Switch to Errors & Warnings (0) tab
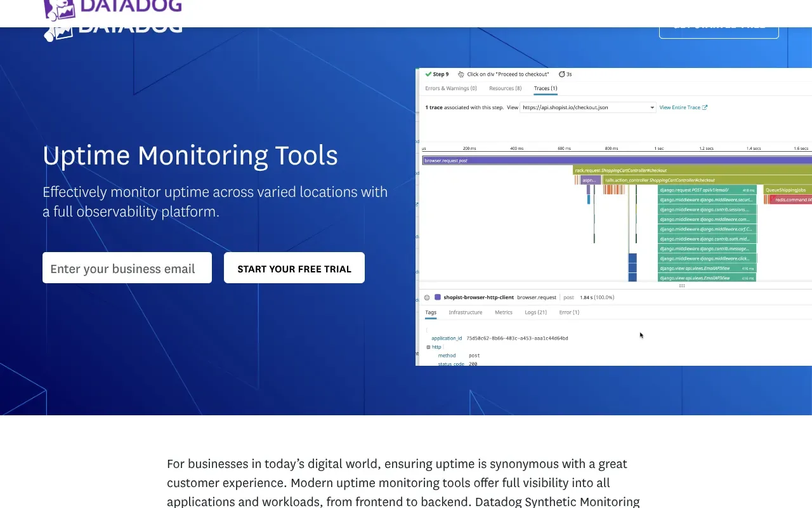 tap(450, 88)
